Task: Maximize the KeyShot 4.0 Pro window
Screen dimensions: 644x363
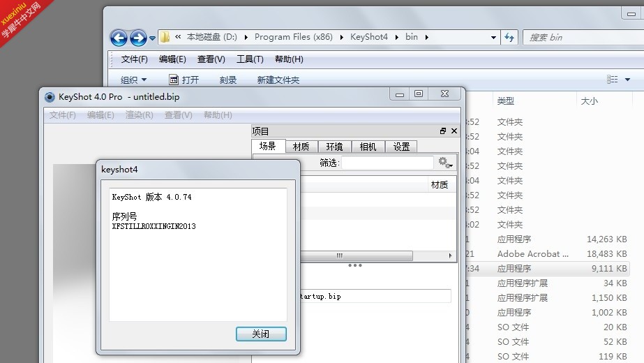Action: click(419, 94)
